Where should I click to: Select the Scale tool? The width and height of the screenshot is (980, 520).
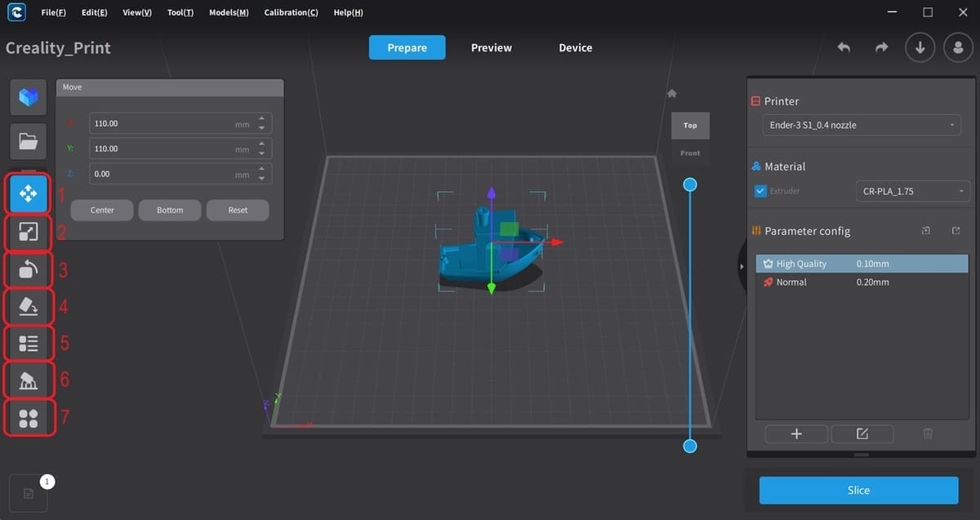[x=28, y=232]
